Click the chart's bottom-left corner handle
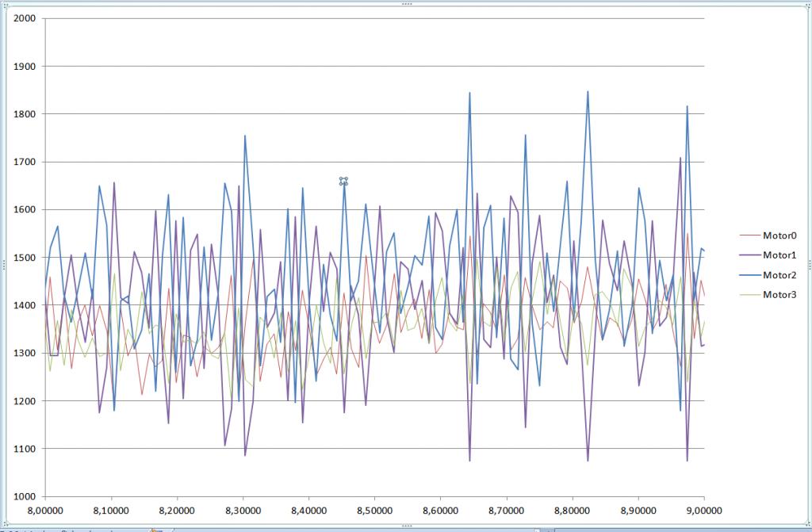Viewport: 812px width, 532px height. click(x=3, y=526)
